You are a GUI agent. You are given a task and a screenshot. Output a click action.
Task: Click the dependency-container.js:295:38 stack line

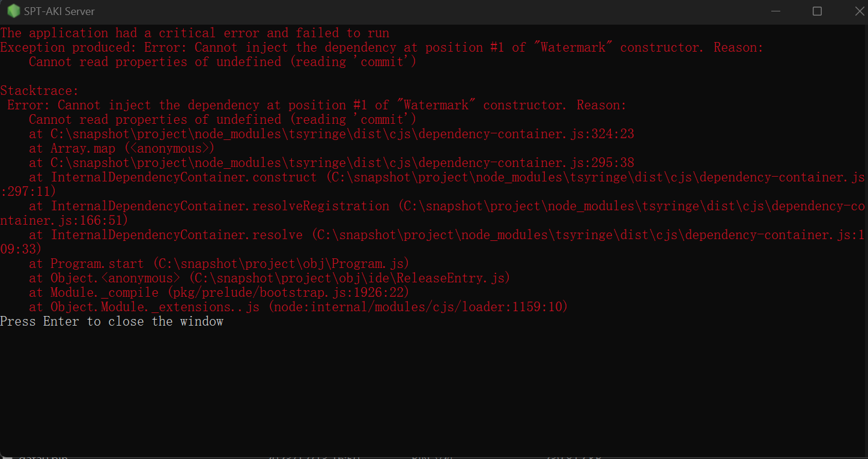click(x=332, y=163)
